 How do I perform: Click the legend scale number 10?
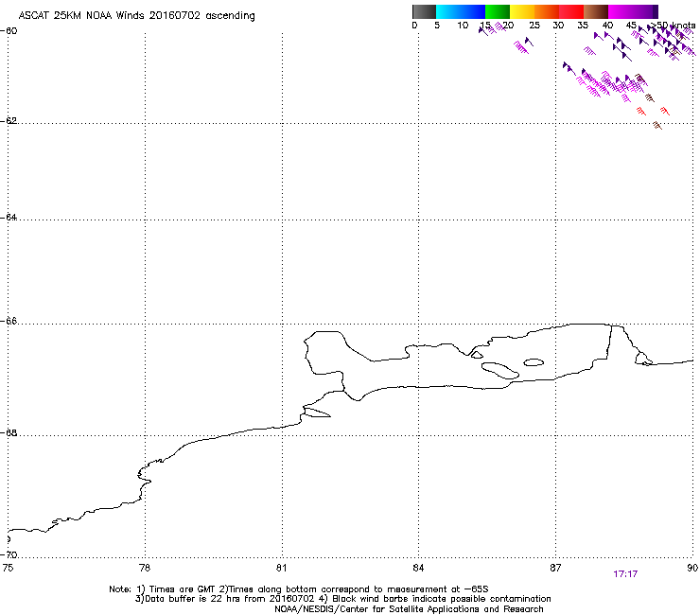(x=463, y=26)
